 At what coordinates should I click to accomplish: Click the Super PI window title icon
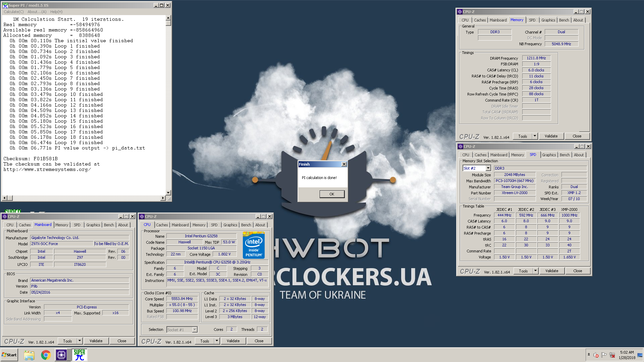[5, 5]
